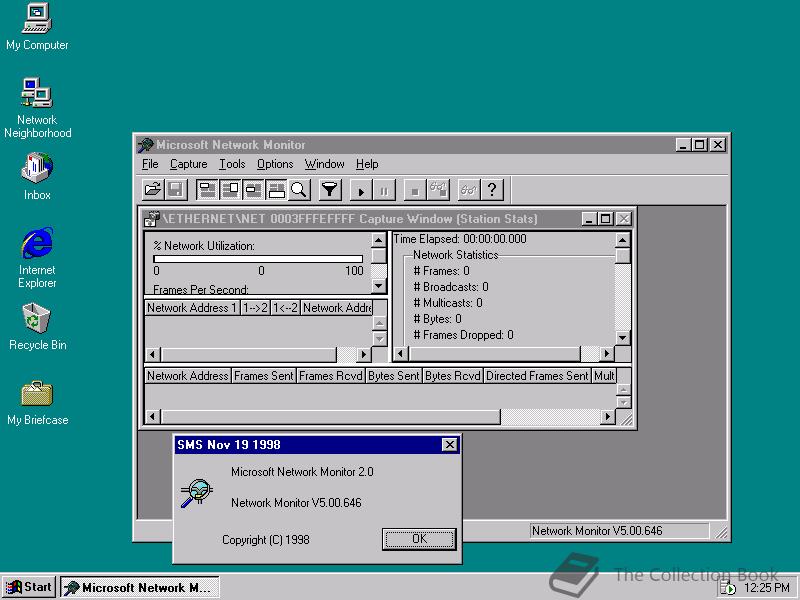Viewport: 800px width, 600px height.
Task: Click the stop and view capture icon
Action: tap(438, 190)
